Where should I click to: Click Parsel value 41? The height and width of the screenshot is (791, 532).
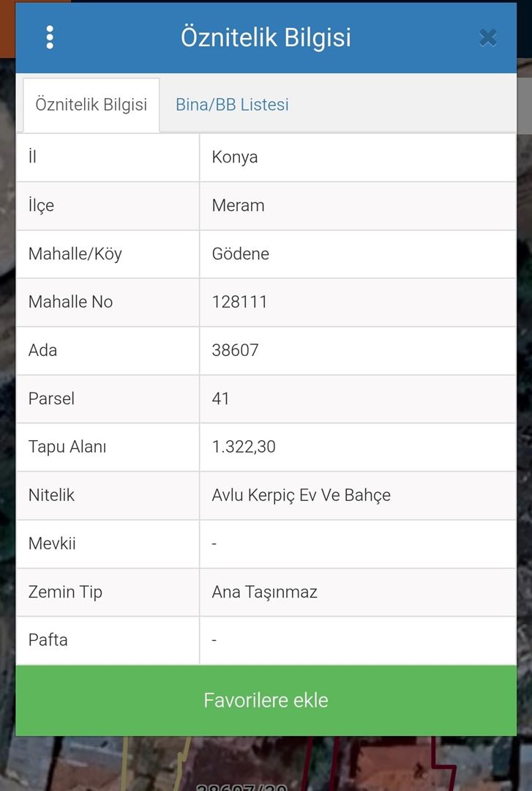point(221,398)
